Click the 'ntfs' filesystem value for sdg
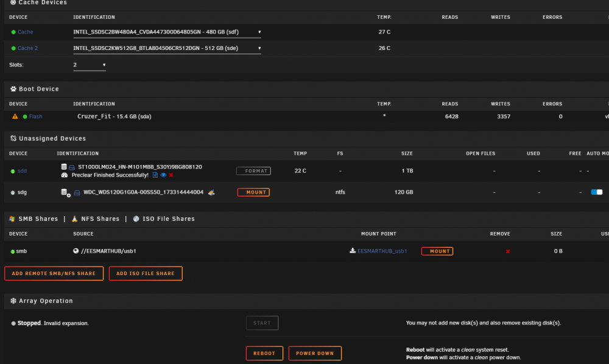 340,192
